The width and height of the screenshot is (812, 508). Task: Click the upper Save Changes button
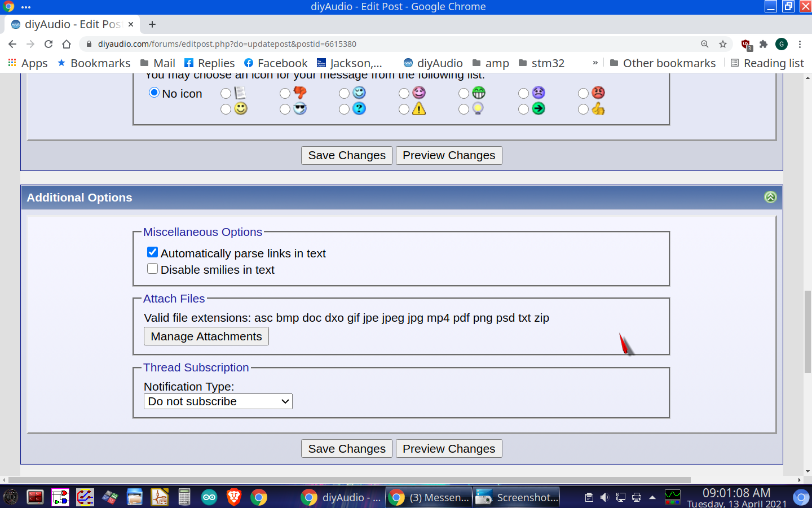[x=347, y=155]
